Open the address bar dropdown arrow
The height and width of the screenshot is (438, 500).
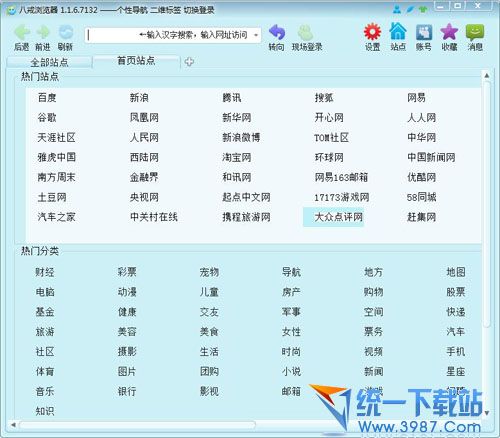256,35
